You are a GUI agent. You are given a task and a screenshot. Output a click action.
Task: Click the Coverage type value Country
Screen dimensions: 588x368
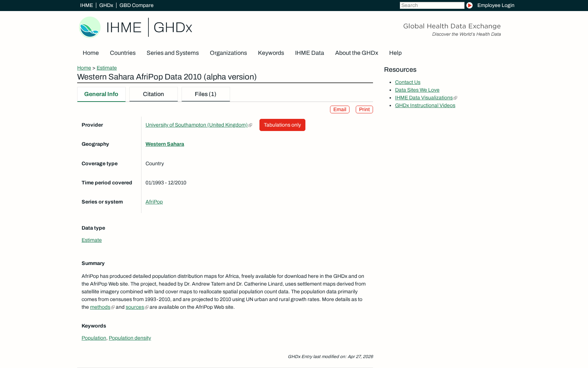(155, 163)
